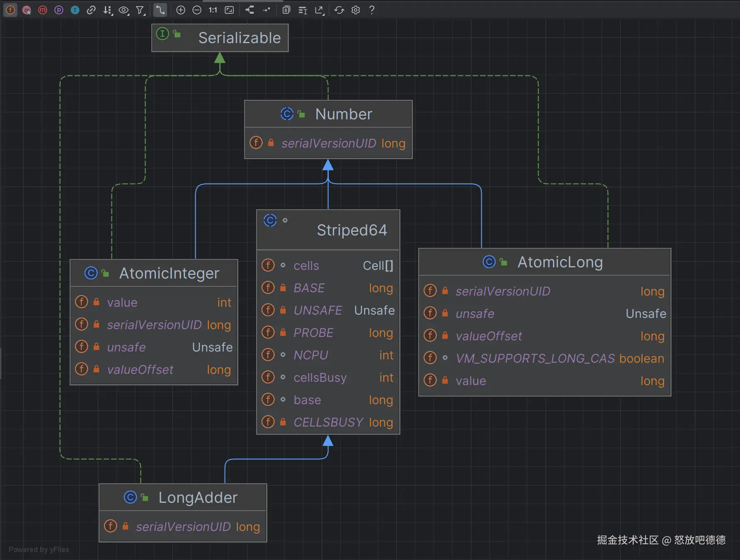Click the Zoom In icon

(x=181, y=10)
